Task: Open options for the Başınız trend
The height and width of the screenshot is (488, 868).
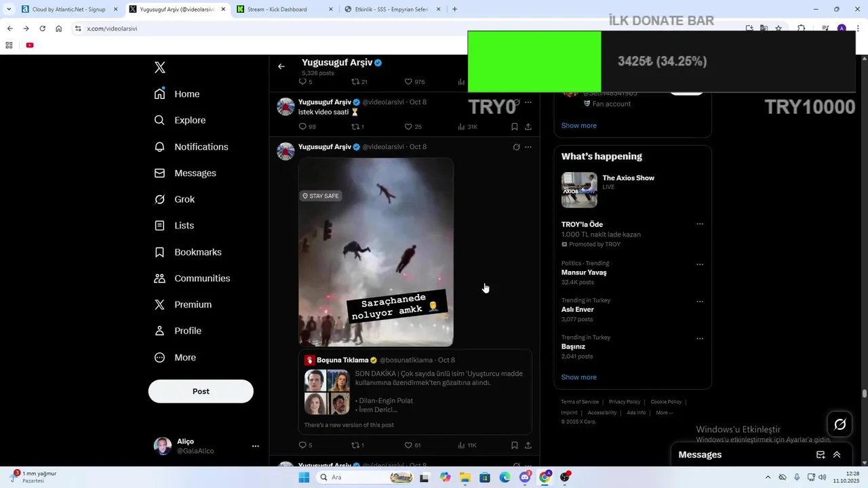Action: (700, 338)
